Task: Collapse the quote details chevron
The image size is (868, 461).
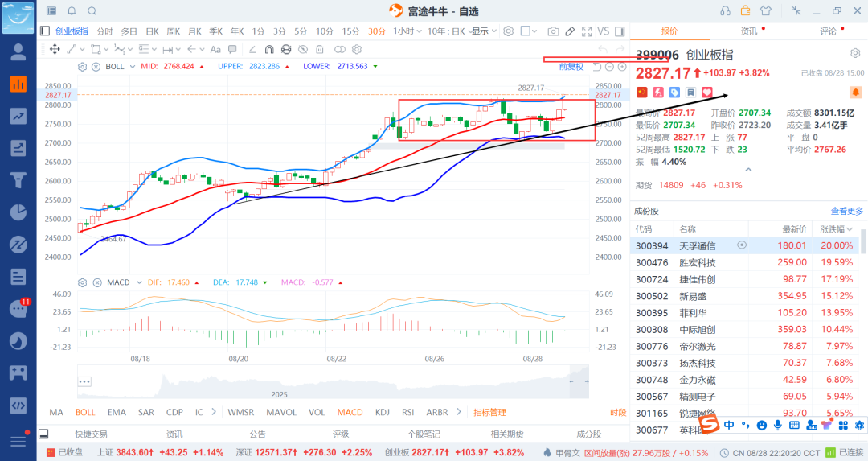Action: [748, 170]
